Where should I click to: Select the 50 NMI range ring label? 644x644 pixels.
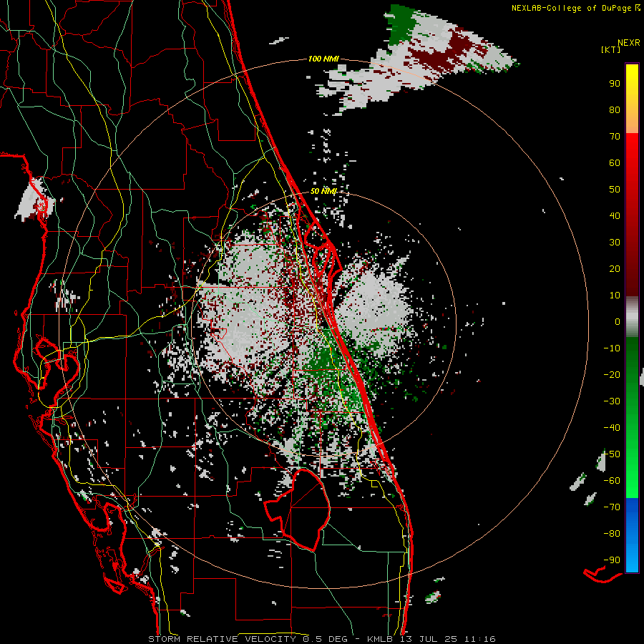323,191
